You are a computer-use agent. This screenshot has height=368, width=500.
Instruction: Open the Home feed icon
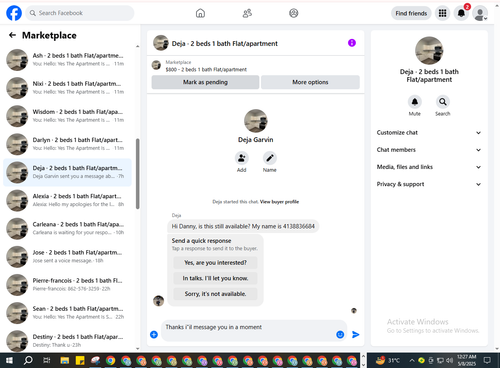200,13
